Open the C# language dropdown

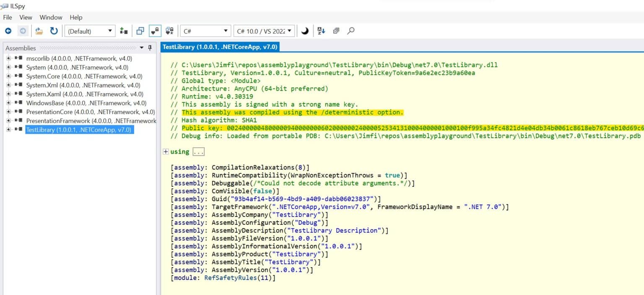pos(205,31)
